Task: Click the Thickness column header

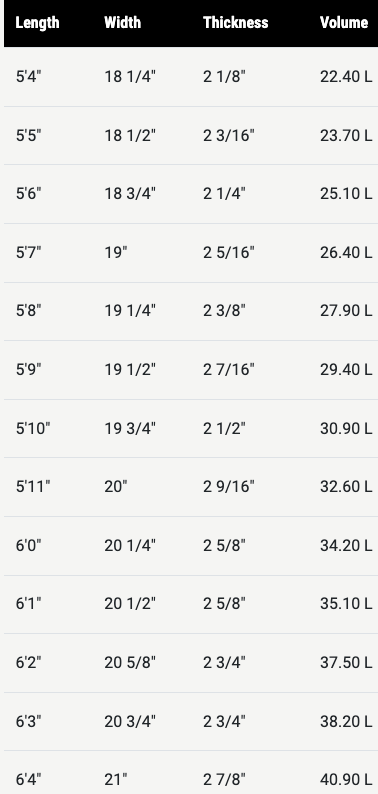Action: click(236, 23)
